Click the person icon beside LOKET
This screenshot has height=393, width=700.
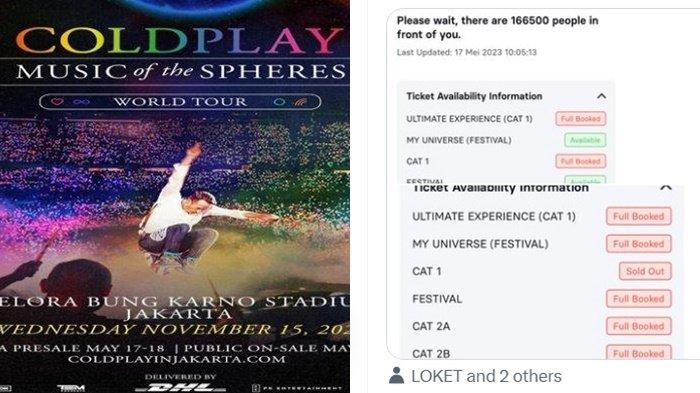(x=396, y=376)
